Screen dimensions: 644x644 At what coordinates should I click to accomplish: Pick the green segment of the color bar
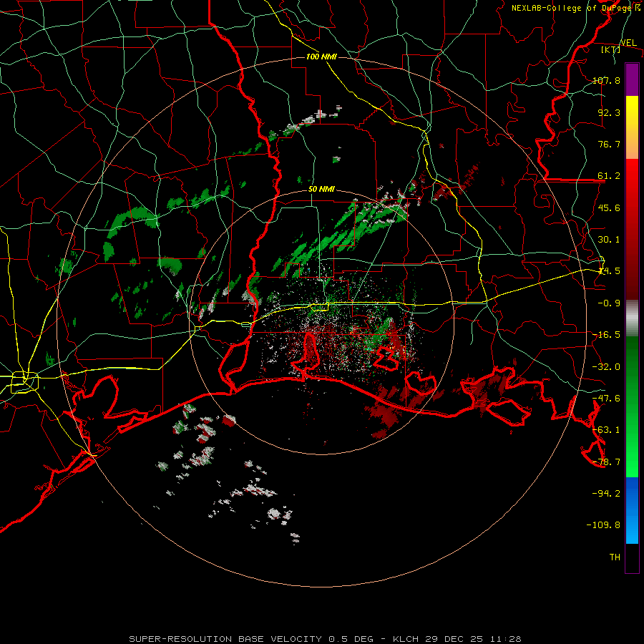tap(632, 406)
